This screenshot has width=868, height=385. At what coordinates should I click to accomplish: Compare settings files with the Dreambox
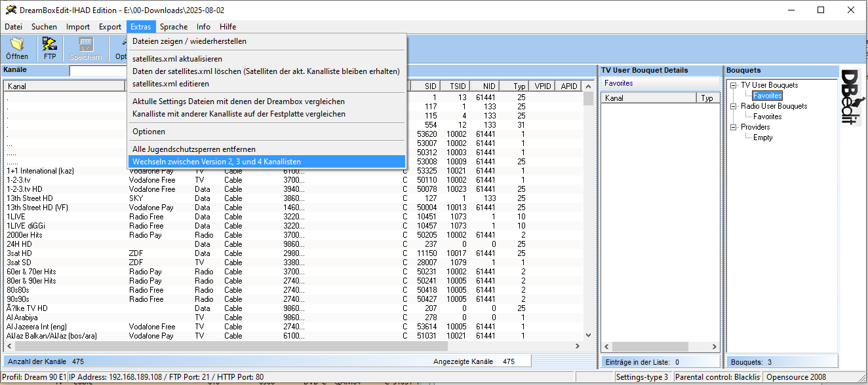(x=267, y=101)
